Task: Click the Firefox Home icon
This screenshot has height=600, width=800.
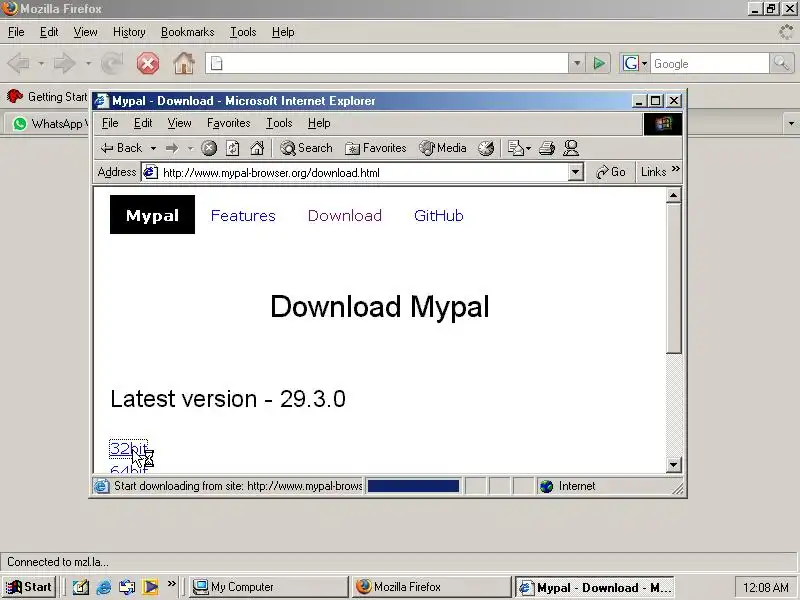Action: tap(184, 64)
